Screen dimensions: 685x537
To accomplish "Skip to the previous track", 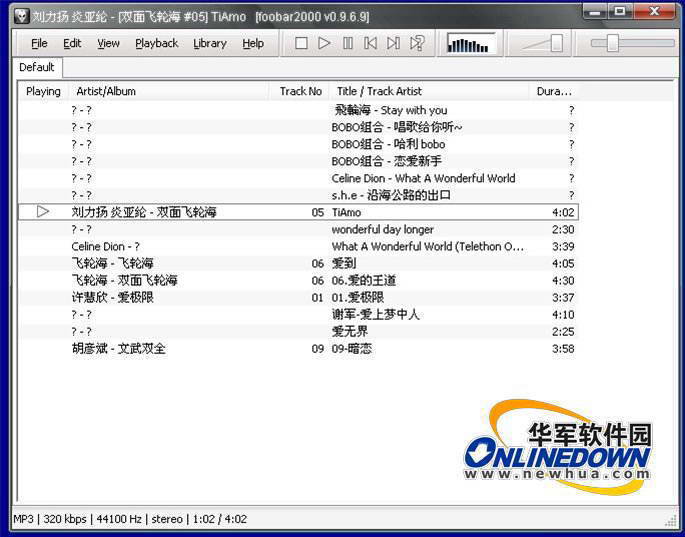I will click(x=370, y=43).
